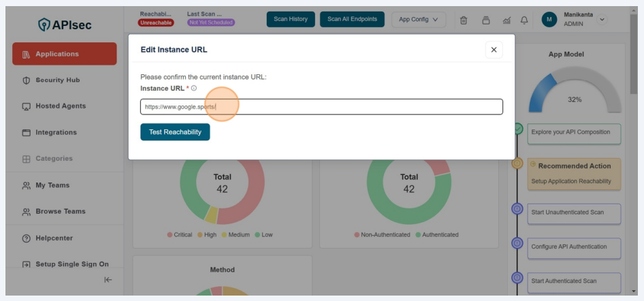The height and width of the screenshot is (301, 644).
Task: Expand the App Config dropdown
Action: (x=418, y=20)
